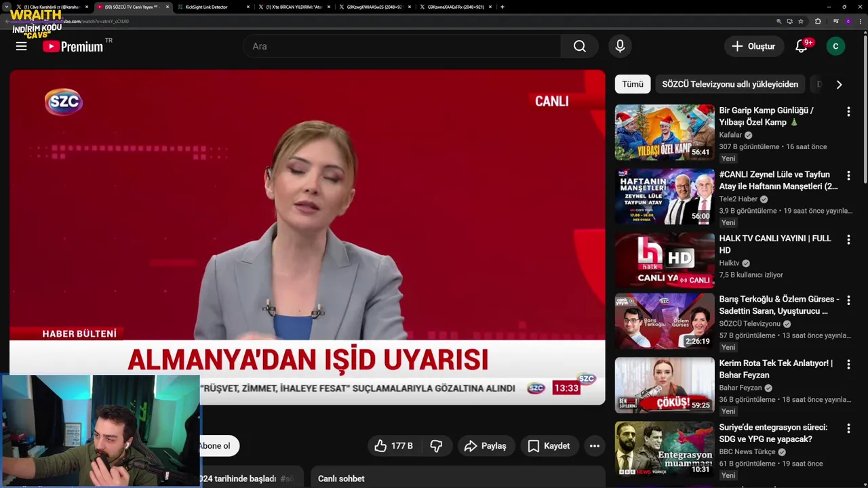Close the KickSight Link Detector tab
This screenshot has height=488, width=868.
pyautogui.click(x=248, y=7)
